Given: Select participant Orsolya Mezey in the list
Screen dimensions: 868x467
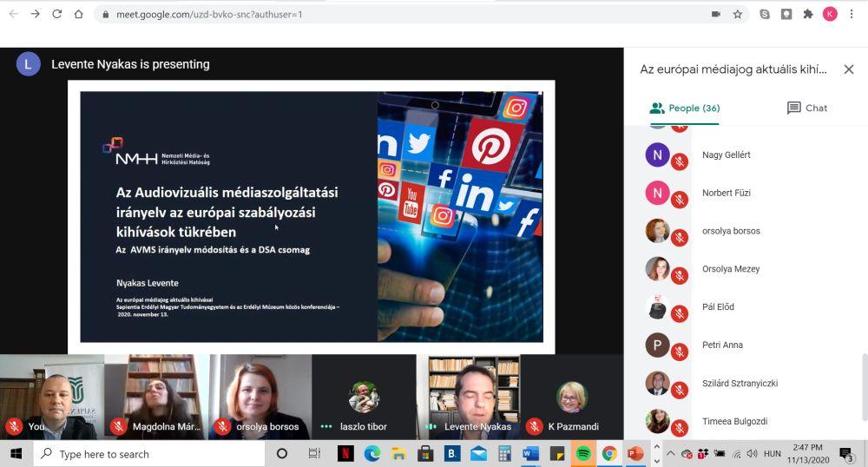Looking at the screenshot, I should coord(730,269).
